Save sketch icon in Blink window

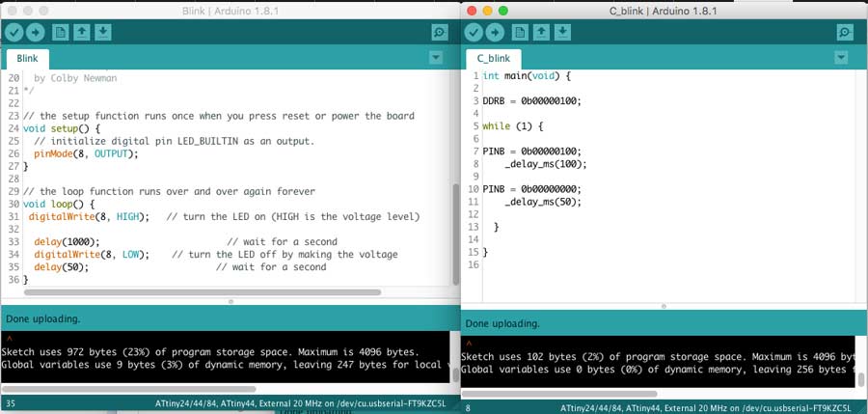pos(103,33)
